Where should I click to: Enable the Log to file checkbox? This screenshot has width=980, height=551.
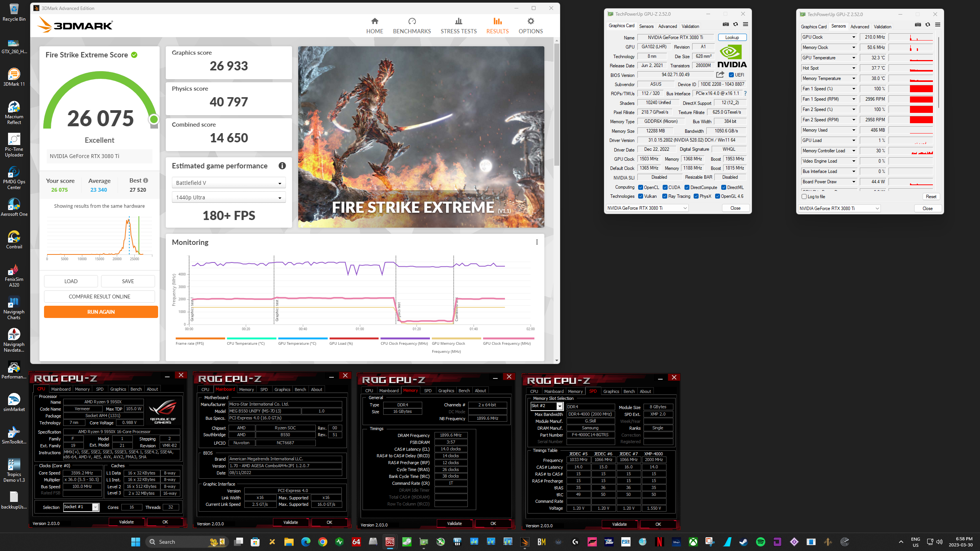[x=804, y=197]
